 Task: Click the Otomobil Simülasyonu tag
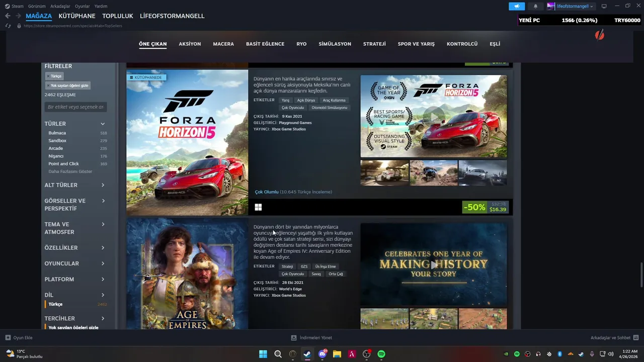(x=329, y=108)
